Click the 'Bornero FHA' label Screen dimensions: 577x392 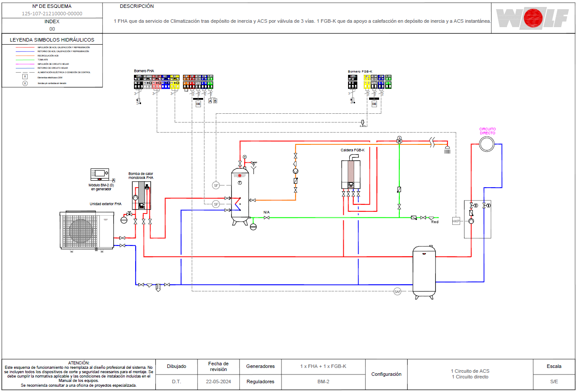pos(144,71)
